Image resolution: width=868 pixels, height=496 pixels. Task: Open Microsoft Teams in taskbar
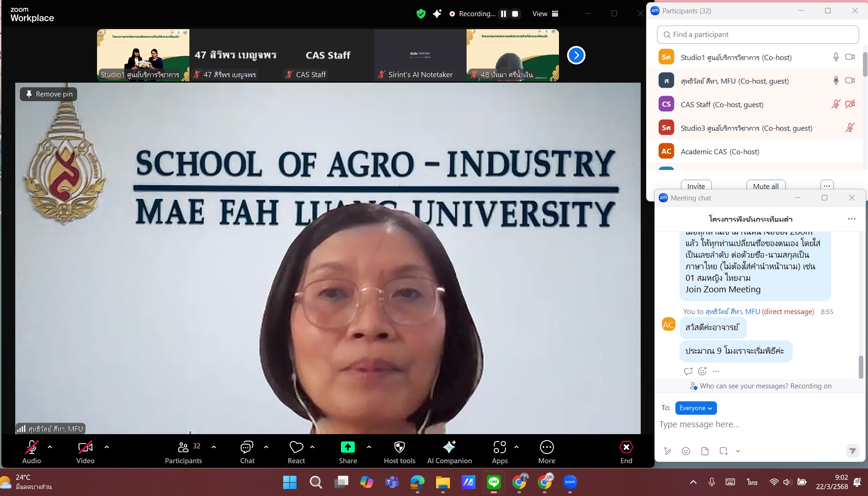pyautogui.click(x=392, y=482)
